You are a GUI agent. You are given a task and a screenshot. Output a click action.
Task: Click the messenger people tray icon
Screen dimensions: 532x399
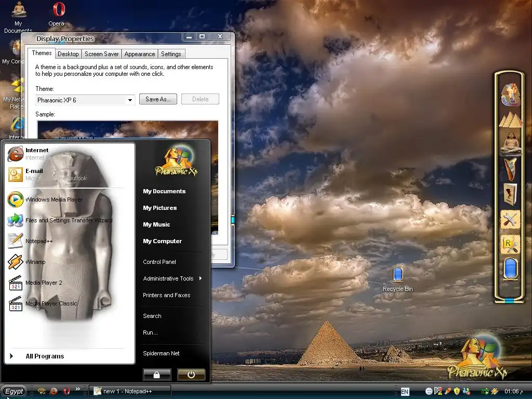466,391
